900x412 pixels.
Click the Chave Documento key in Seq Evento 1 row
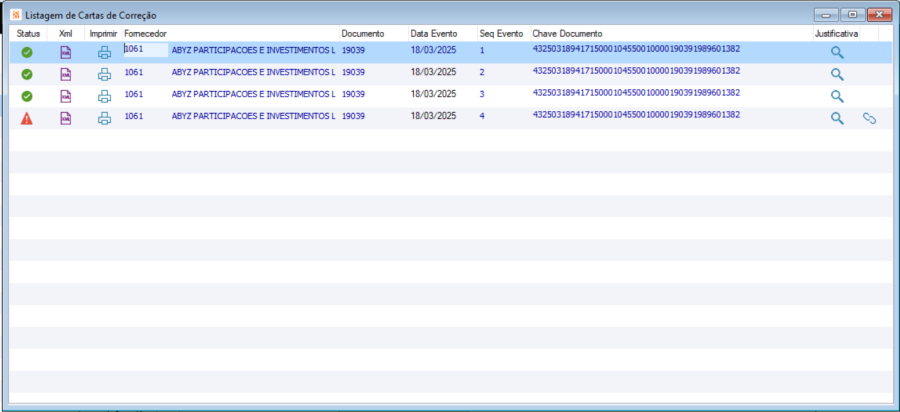[x=637, y=49]
